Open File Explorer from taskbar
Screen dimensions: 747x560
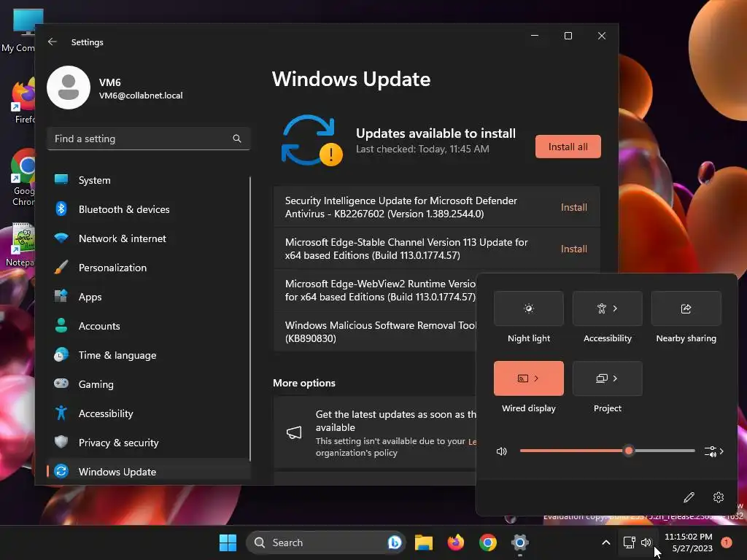click(x=424, y=542)
